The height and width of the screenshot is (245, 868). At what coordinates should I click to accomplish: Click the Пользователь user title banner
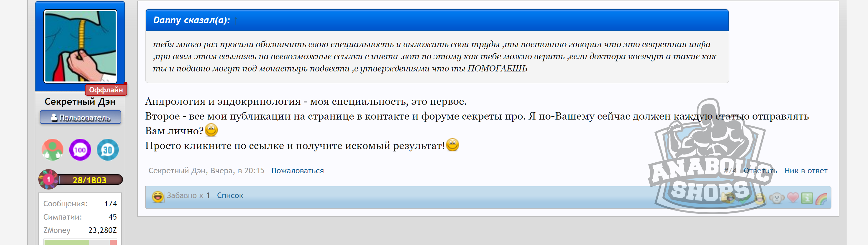pos(80,117)
